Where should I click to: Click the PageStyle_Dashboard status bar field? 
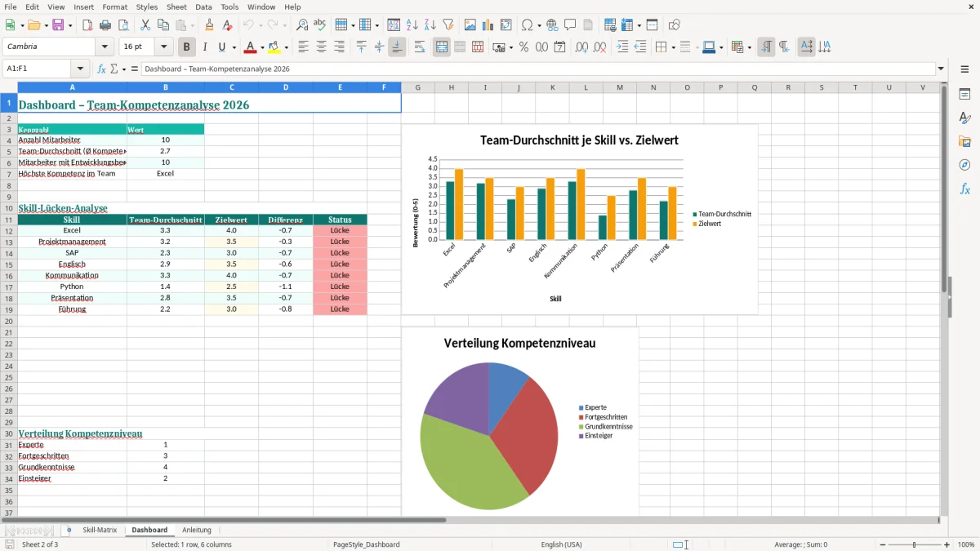pos(367,544)
